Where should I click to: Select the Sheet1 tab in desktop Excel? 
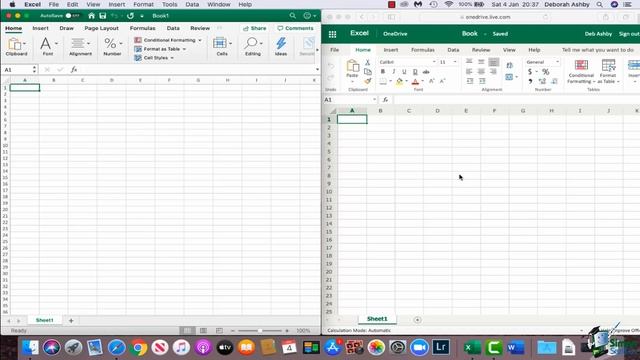click(44, 320)
